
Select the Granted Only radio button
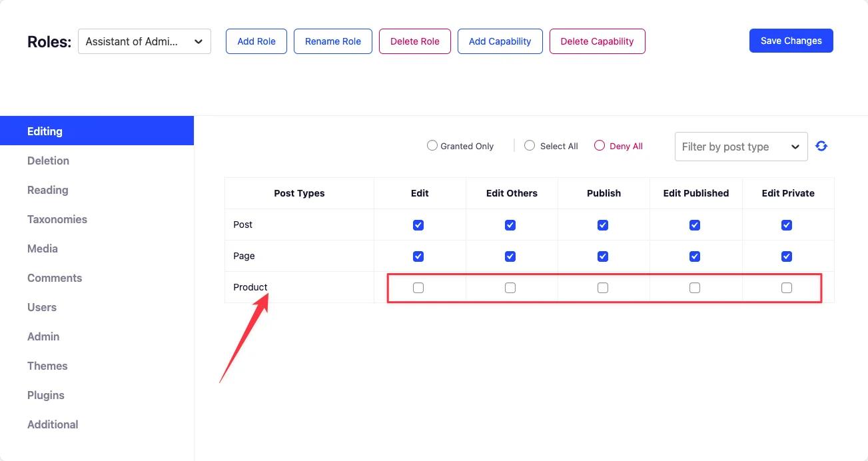(x=432, y=145)
